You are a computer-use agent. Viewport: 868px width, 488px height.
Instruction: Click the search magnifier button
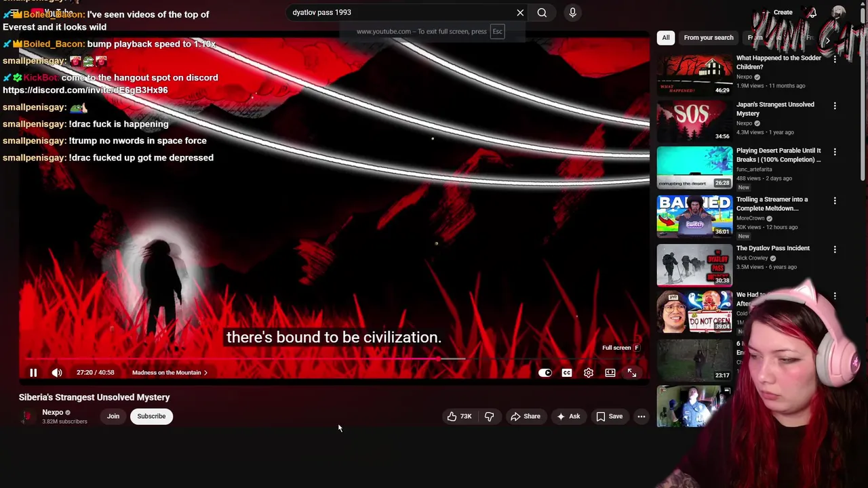(x=542, y=12)
